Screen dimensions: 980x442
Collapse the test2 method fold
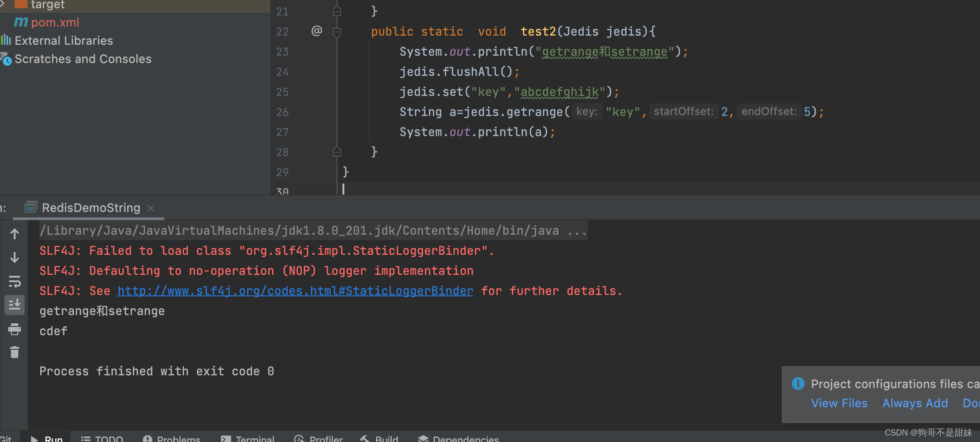337,32
